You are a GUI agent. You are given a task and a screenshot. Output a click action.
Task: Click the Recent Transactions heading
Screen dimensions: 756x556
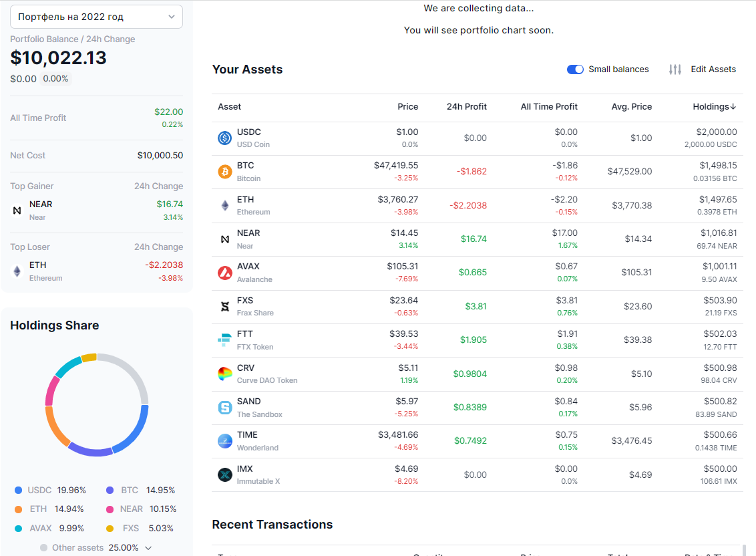coord(272,525)
